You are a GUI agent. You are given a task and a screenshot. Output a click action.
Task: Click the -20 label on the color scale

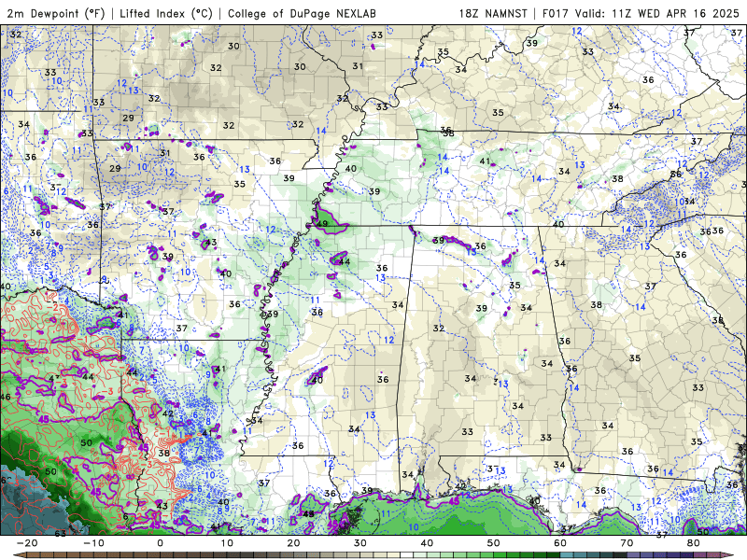[27, 543]
